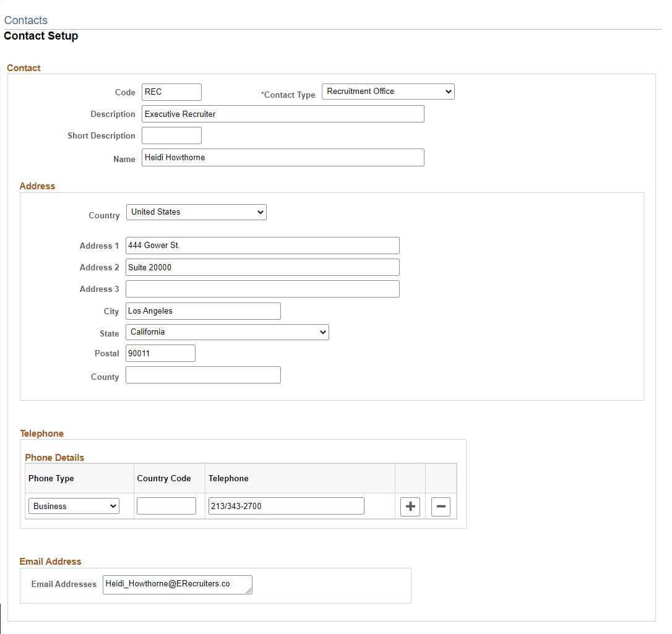Open the Country dropdown
672x634 pixels.
point(196,212)
